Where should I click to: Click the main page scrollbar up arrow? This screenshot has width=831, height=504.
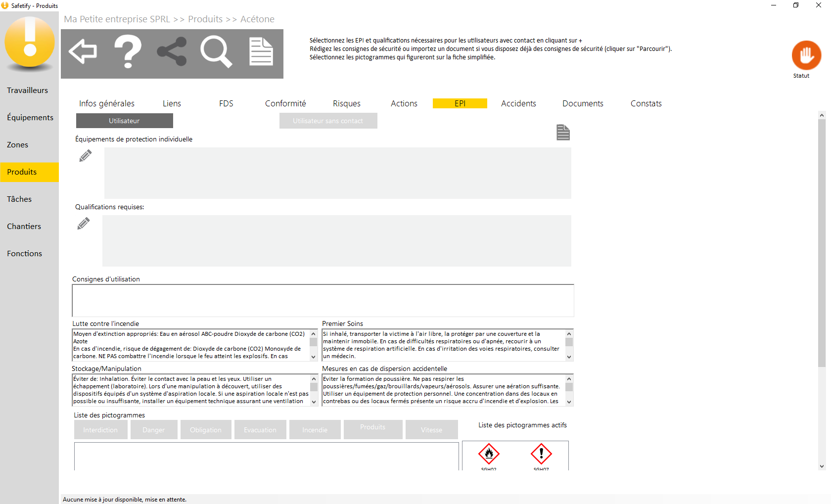tap(822, 115)
